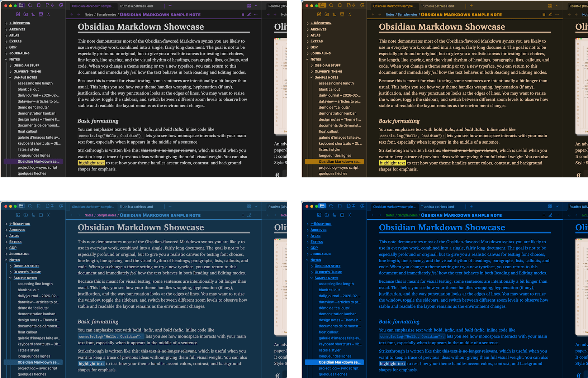Change sort order in the purple window's explorer

pos(33,14)
